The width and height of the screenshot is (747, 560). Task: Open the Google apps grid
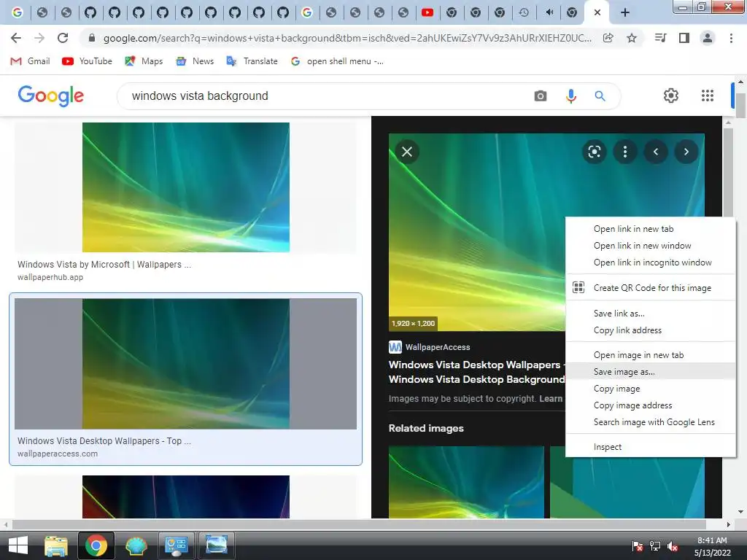pos(708,96)
